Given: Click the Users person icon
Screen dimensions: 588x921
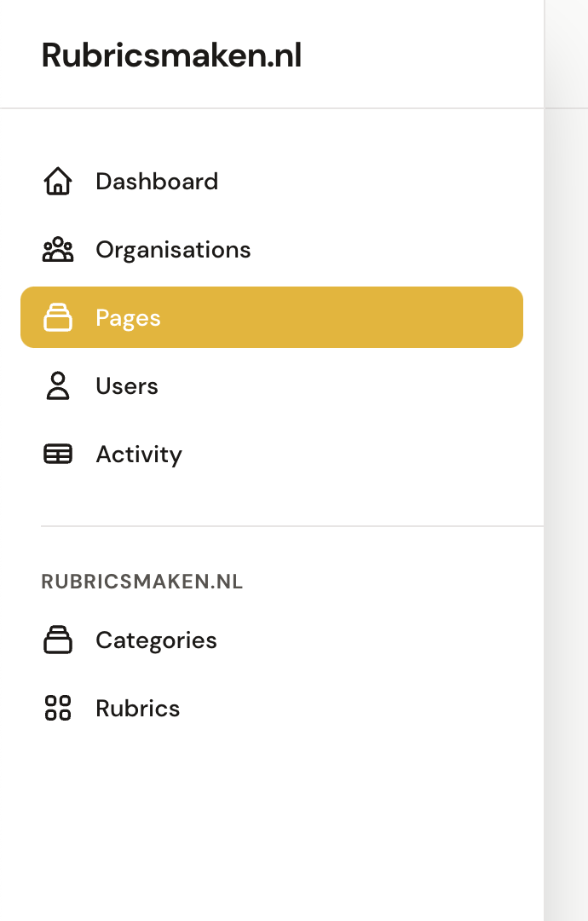Looking at the screenshot, I should click(x=57, y=385).
